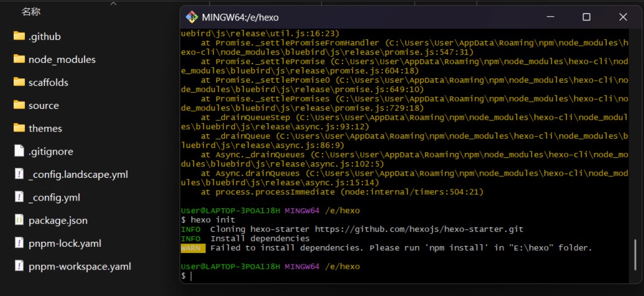Image resolution: width=644 pixels, height=296 pixels.
Task: Click the 'at _drainQueueStep' stack trace line
Action: pyautogui.click(x=404, y=122)
